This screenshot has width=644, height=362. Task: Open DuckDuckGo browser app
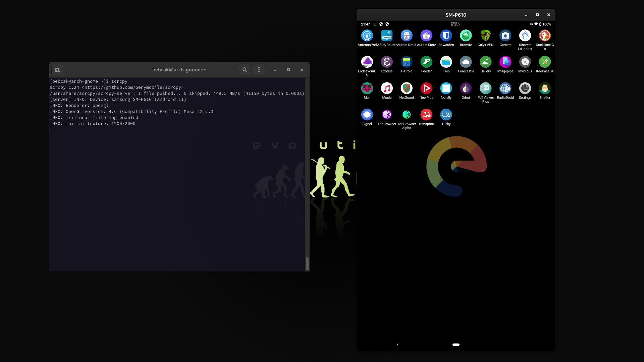(x=545, y=36)
